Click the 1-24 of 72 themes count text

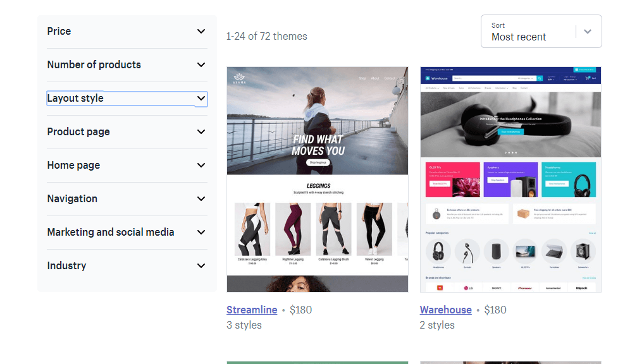click(x=267, y=37)
